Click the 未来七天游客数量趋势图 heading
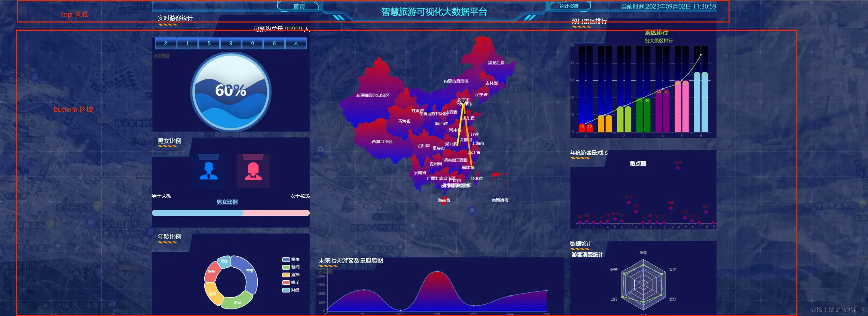The height and width of the screenshot is (316, 868). [x=351, y=260]
